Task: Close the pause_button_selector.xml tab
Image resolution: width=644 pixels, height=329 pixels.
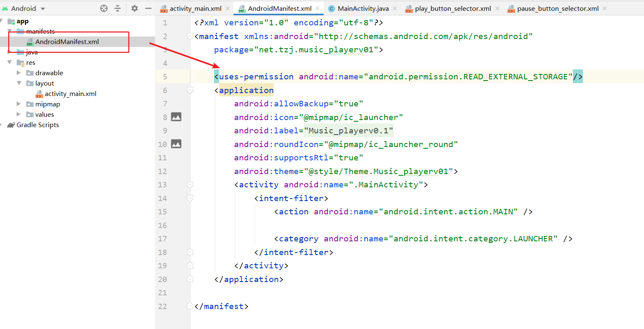Action: (605, 8)
